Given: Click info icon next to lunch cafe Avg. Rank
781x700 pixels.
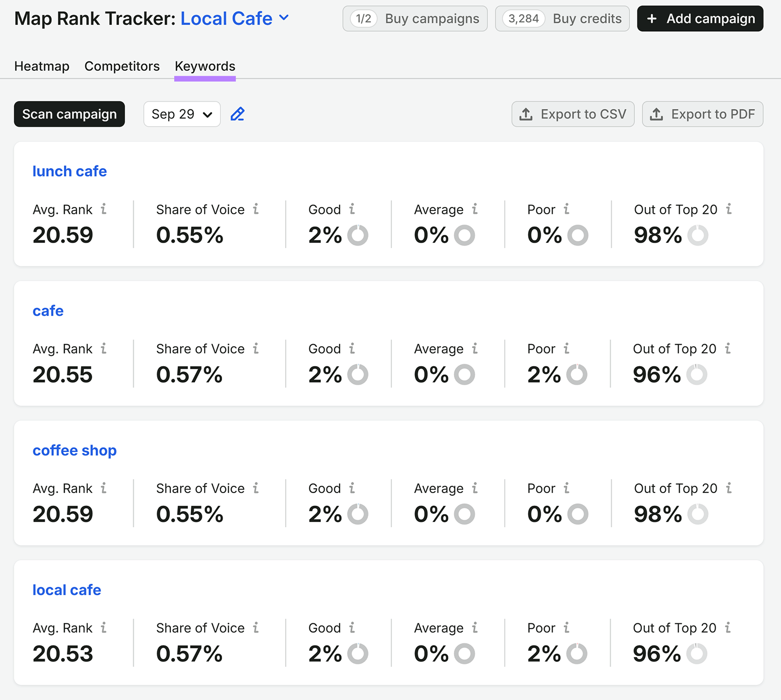Looking at the screenshot, I should pyautogui.click(x=103, y=209).
